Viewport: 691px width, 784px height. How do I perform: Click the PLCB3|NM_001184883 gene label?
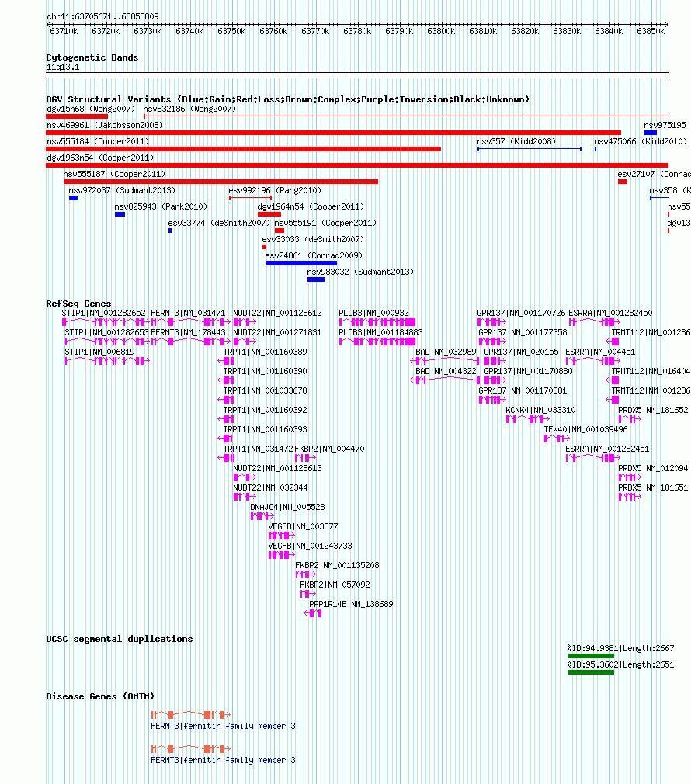pyautogui.click(x=380, y=332)
